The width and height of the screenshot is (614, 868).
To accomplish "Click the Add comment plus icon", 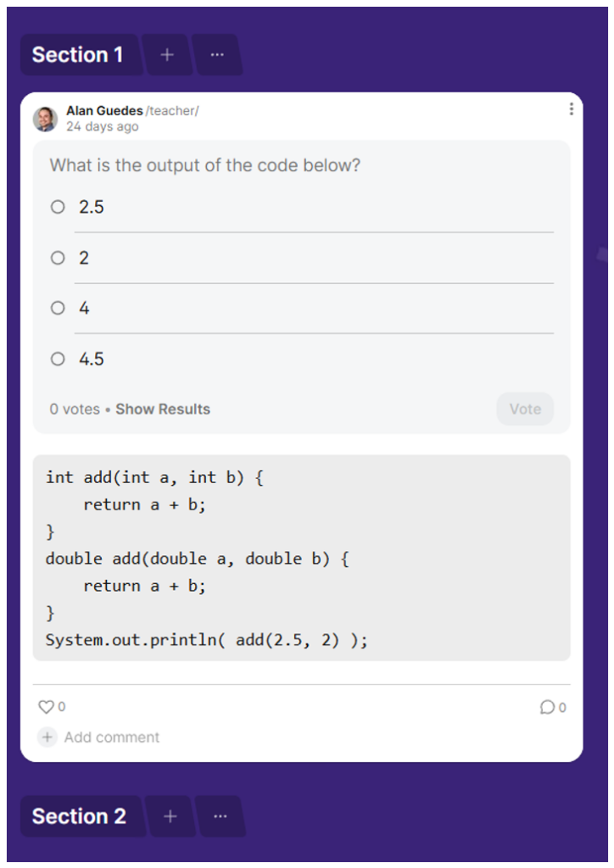I will click(x=47, y=737).
